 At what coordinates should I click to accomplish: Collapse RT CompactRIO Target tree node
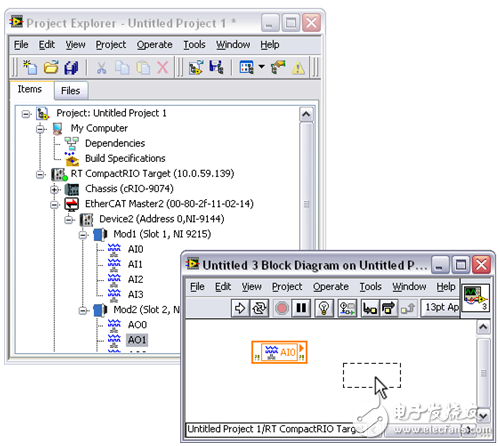[x=40, y=174]
